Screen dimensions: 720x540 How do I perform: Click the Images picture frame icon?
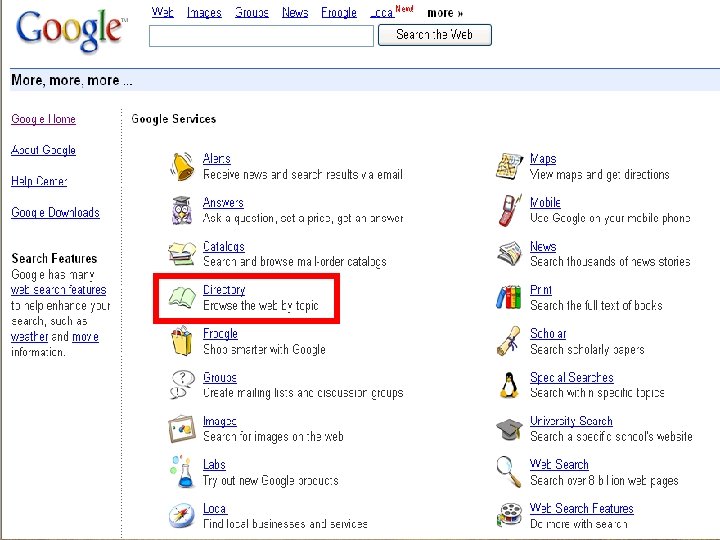pyautogui.click(x=182, y=429)
